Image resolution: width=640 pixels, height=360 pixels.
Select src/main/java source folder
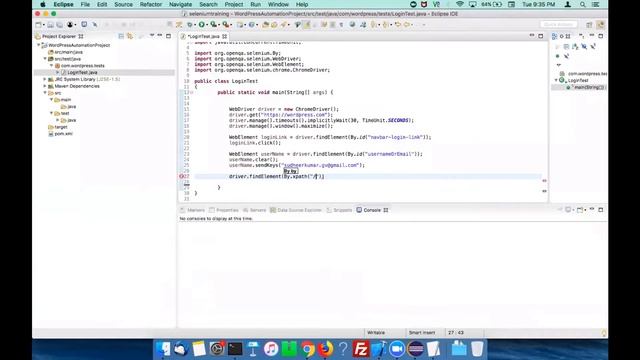point(68,52)
